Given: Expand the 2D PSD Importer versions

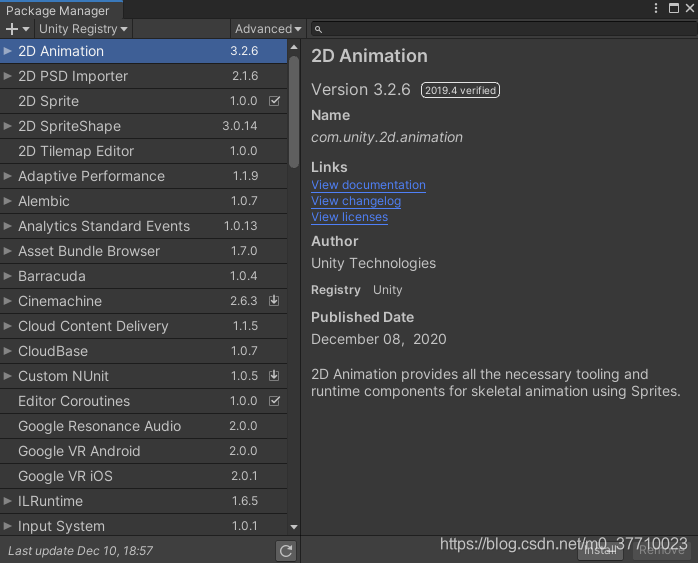Looking at the screenshot, I should coord(8,76).
